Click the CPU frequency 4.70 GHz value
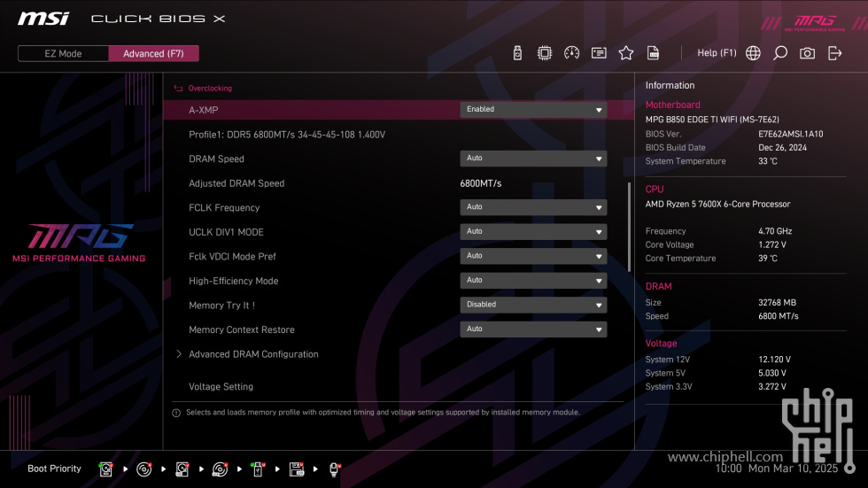868x488 pixels. click(775, 231)
